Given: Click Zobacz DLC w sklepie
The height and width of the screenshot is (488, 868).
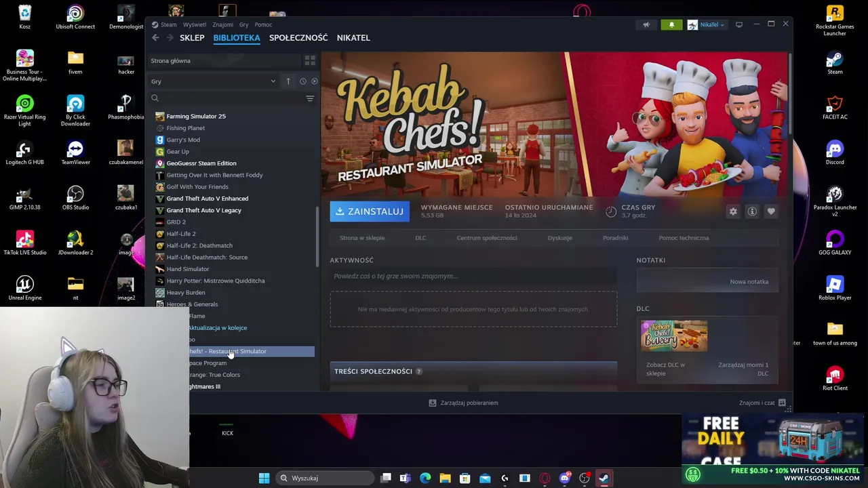Looking at the screenshot, I should tap(665, 369).
